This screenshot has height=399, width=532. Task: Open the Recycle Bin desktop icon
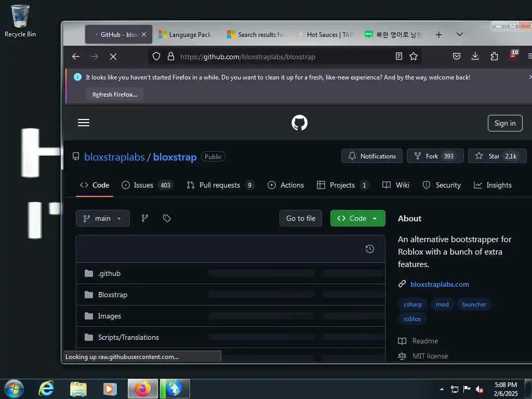tap(20, 21)
